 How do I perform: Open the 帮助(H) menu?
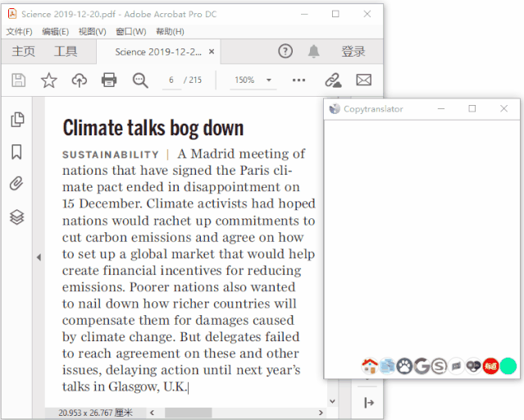170,32
